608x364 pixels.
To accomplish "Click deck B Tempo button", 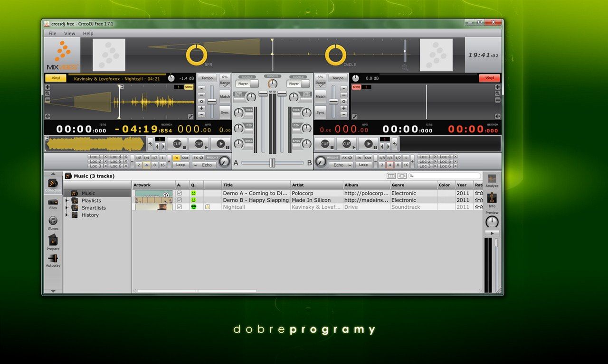I will point(338,78).
